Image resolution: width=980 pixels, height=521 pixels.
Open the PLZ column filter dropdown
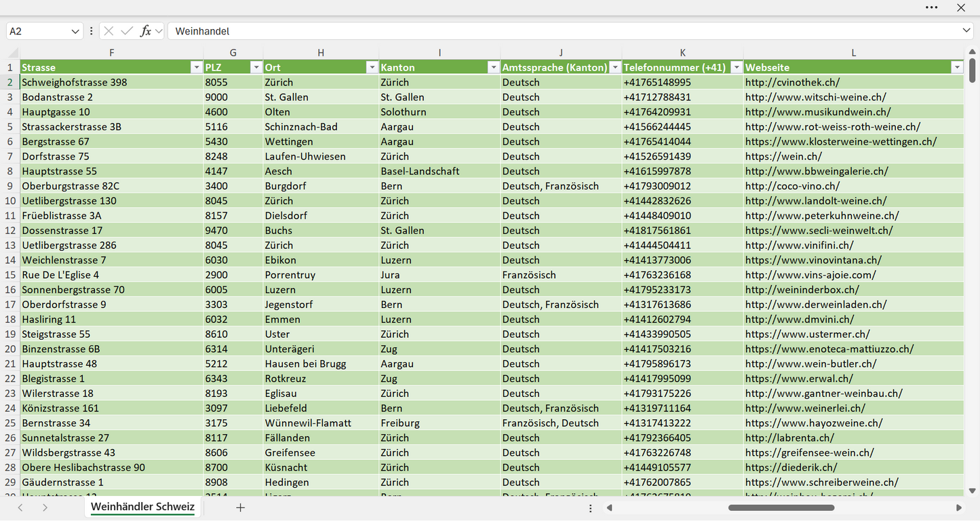(256, 67)
